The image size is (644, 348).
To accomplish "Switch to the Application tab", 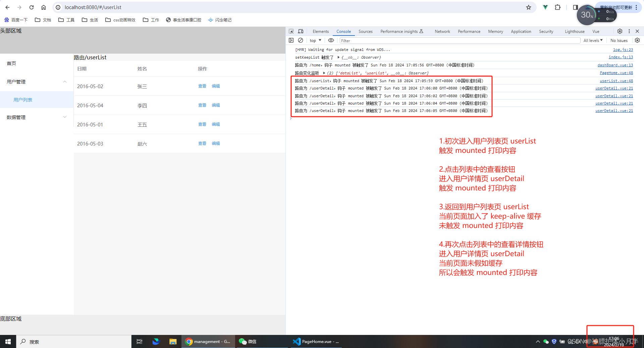I will [x=521, y=32].
